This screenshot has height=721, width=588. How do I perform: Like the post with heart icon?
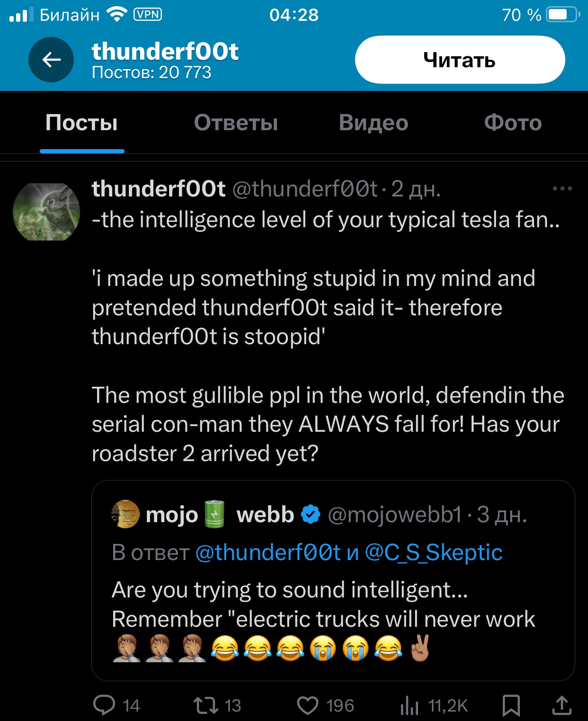coord(308,705)
